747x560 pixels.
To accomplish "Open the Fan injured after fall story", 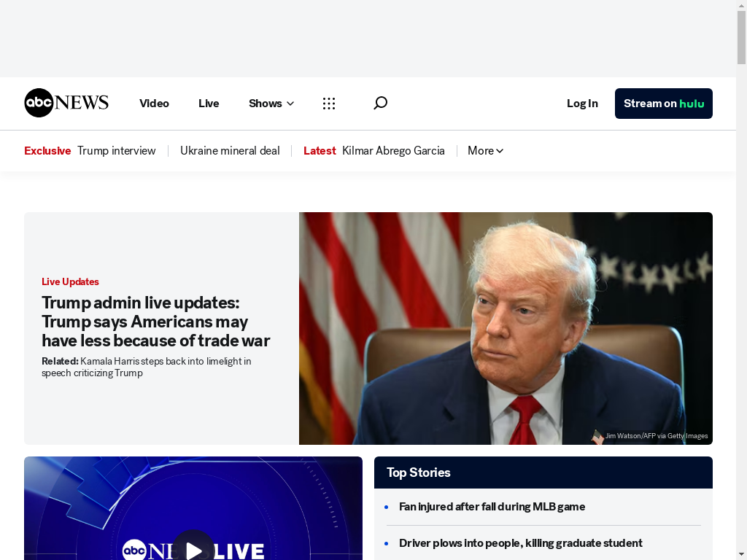I will pos(492,507).
